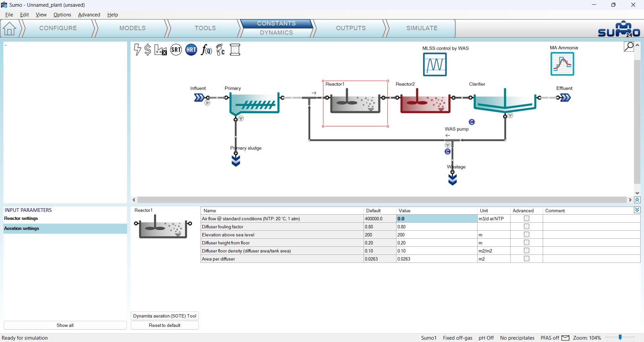
Task: Click the magnifier search icon
Action: pos(629,47)
